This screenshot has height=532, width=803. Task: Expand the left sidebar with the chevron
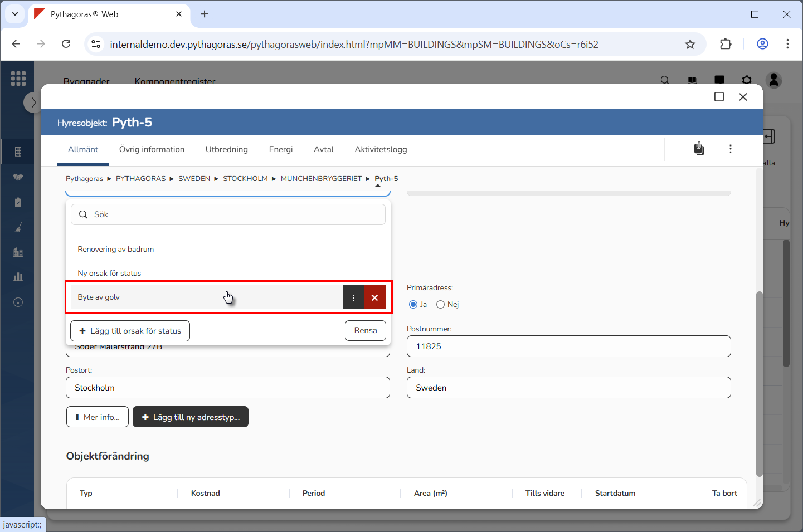tap(33, 103)
